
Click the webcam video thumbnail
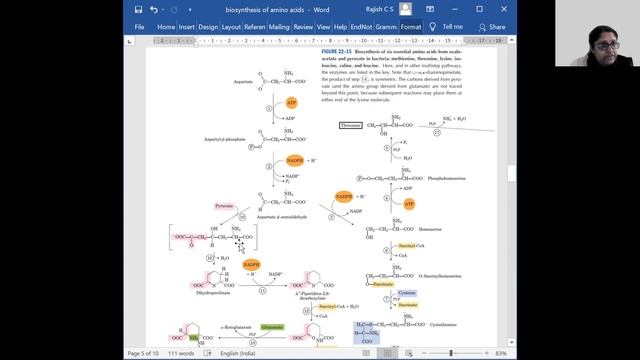click(x=598, y=33)
